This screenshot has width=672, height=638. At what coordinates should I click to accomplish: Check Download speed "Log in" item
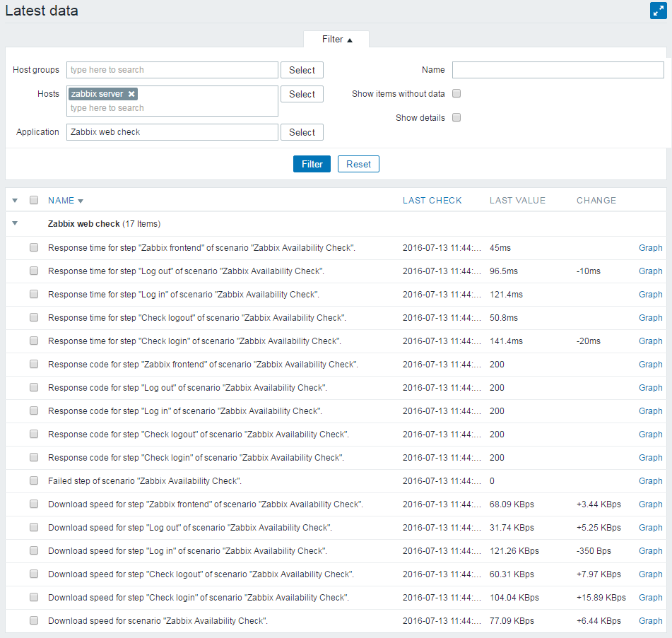coord(34,550)
